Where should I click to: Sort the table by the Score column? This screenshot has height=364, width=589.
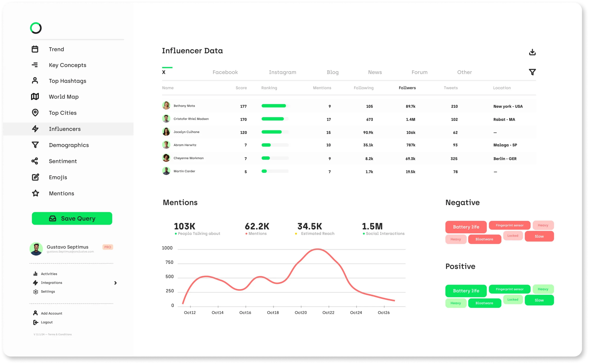pyautogui.click(x=241, y=88)
